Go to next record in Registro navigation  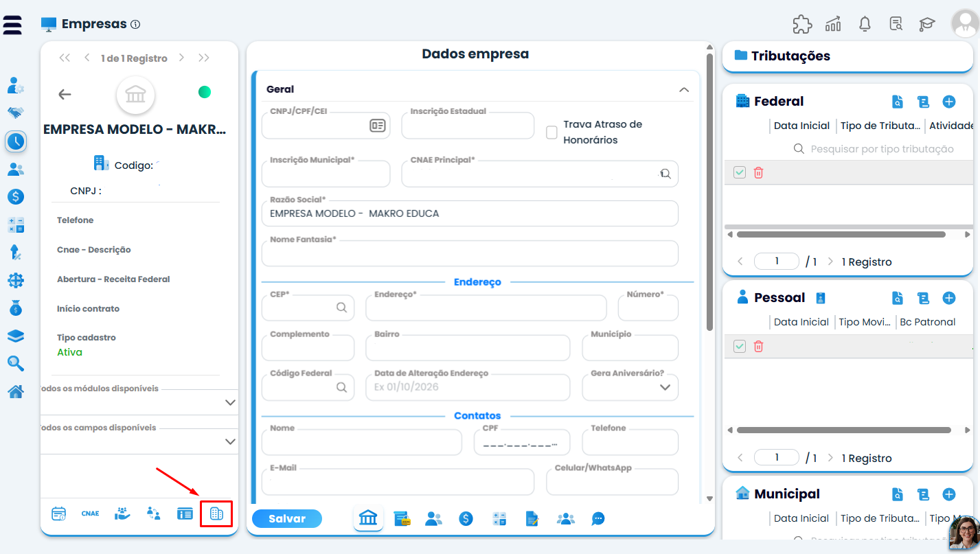click(181, 58)
